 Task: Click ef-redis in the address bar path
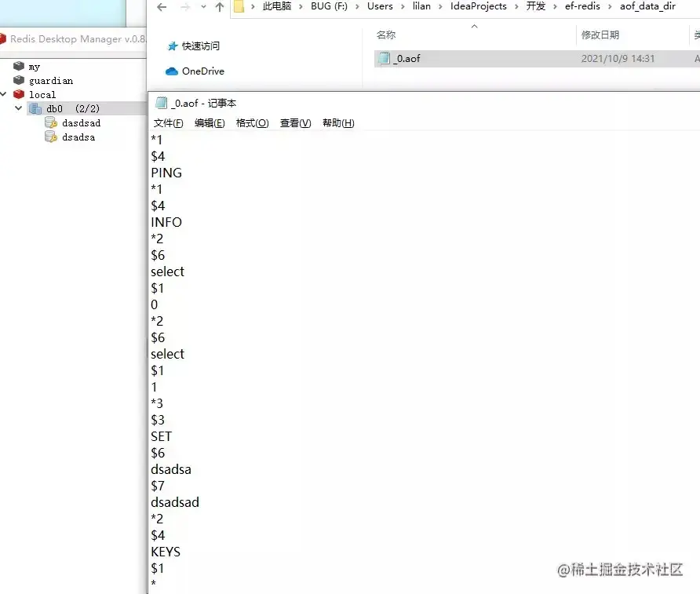point(582,6)
